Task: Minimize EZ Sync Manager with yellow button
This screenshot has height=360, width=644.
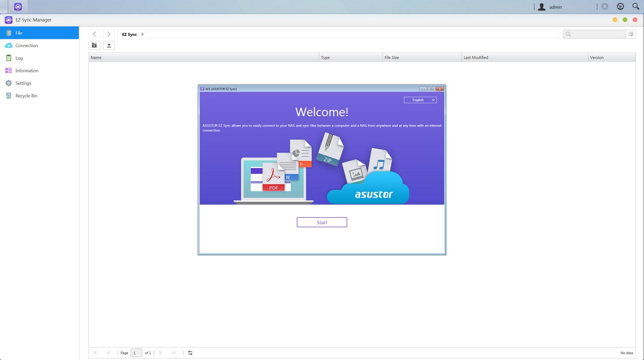Action: (x=615, y=20)
